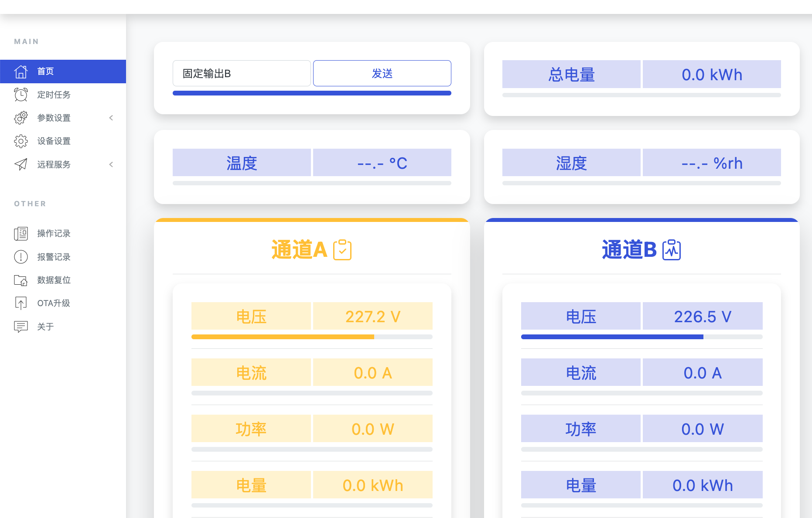Open the 首页 menu item
The height and width of the screenshot is (518, 812).
click(63, 72)
